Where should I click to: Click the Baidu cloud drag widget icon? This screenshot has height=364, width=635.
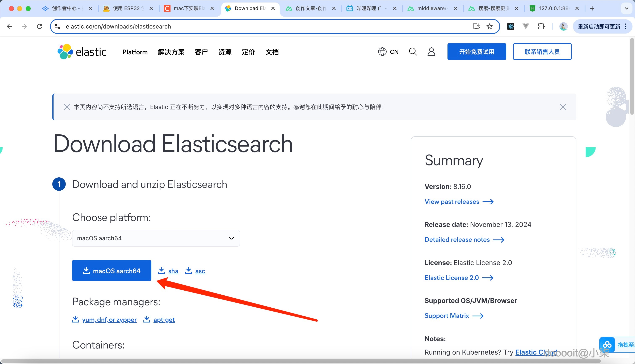coord(607,345)
